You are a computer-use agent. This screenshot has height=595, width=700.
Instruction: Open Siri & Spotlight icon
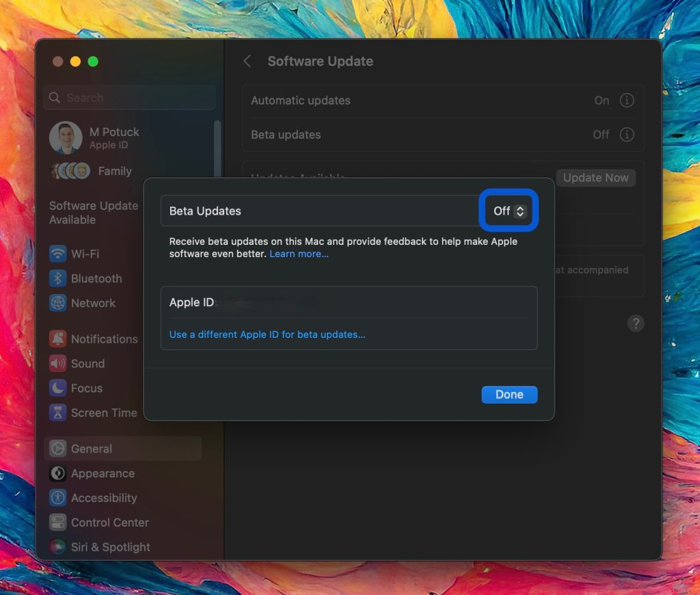58,547
